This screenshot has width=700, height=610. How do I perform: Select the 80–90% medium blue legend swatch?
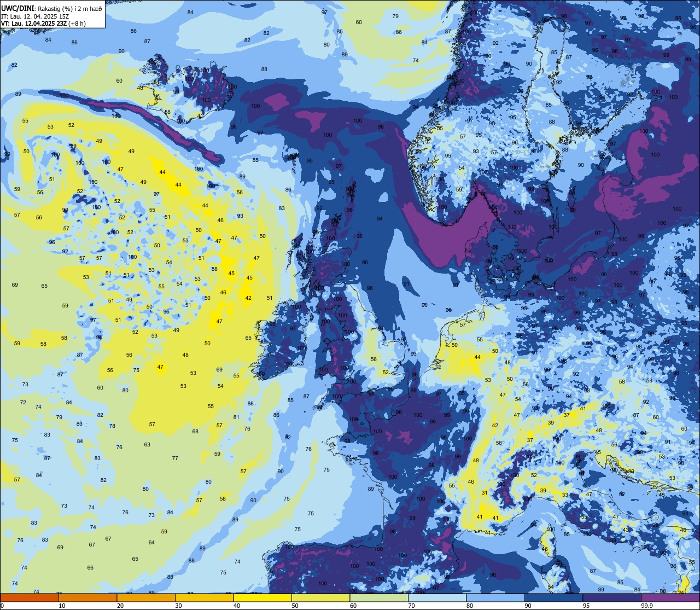495,598
